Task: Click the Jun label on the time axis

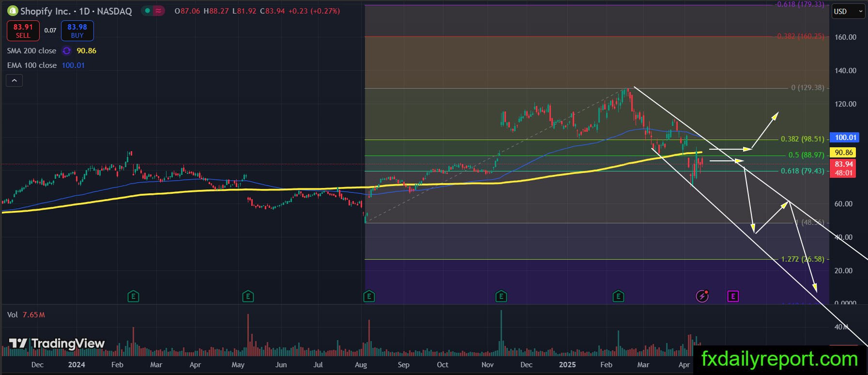Action: [281, 365]
